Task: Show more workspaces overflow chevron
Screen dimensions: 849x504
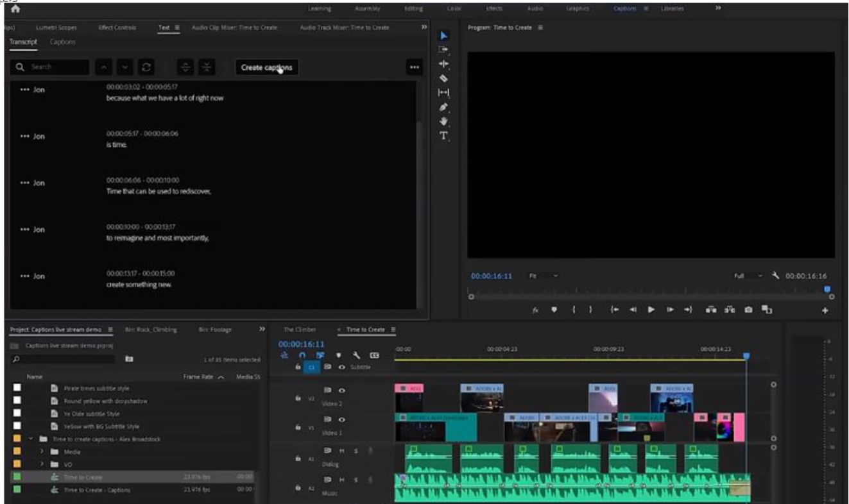Action: [717, 8]
